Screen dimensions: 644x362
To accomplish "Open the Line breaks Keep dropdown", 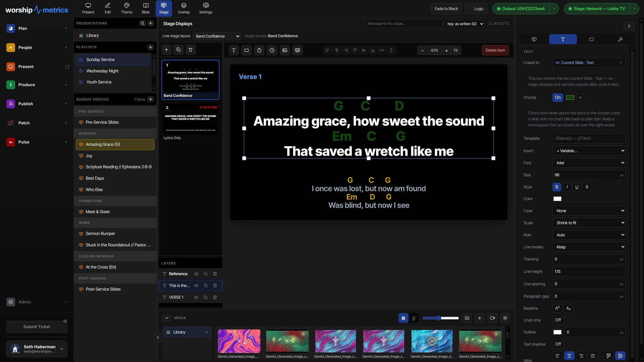I will 589,247.
